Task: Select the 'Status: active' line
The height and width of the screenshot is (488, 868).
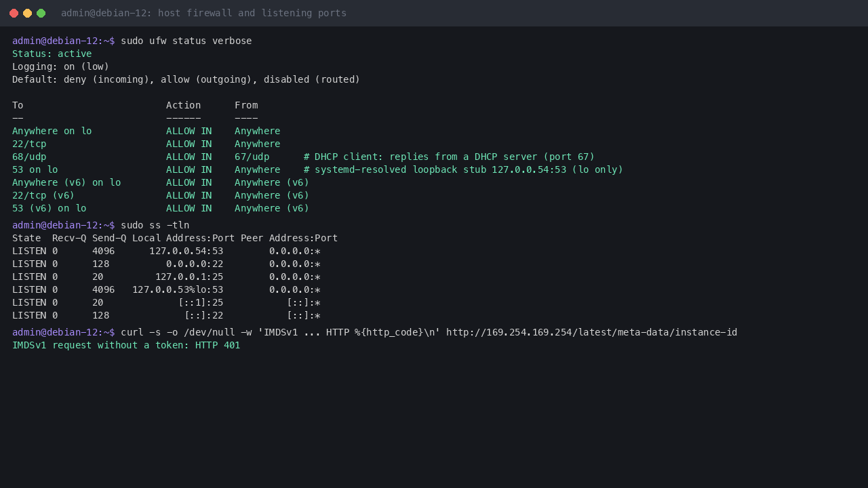Action: 52,54
